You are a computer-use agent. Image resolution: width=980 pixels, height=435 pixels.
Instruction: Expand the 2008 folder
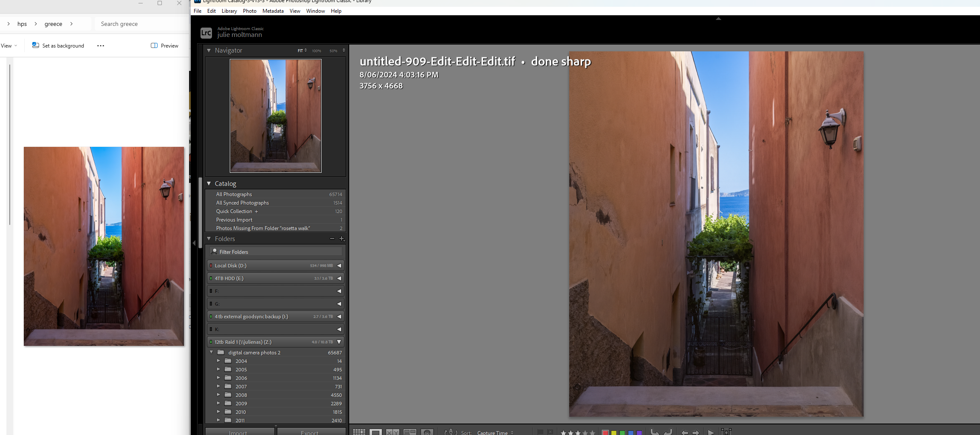coord(218,395)
